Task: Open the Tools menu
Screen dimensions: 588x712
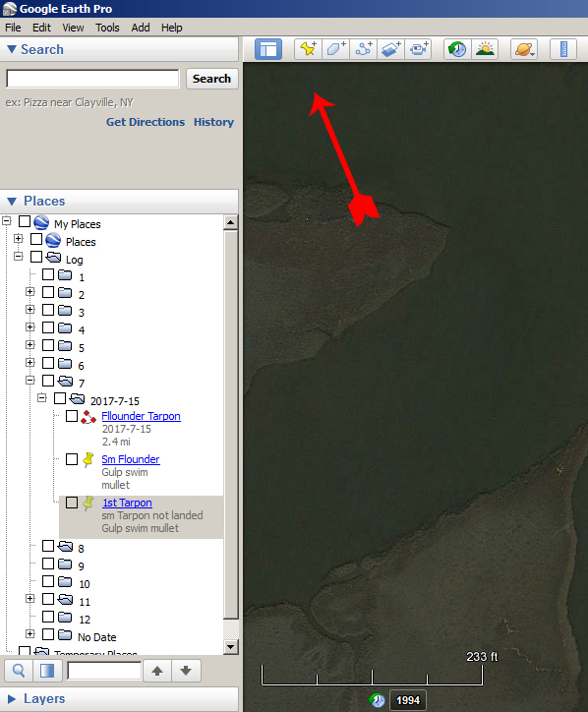Action: [x=107, y=28]
